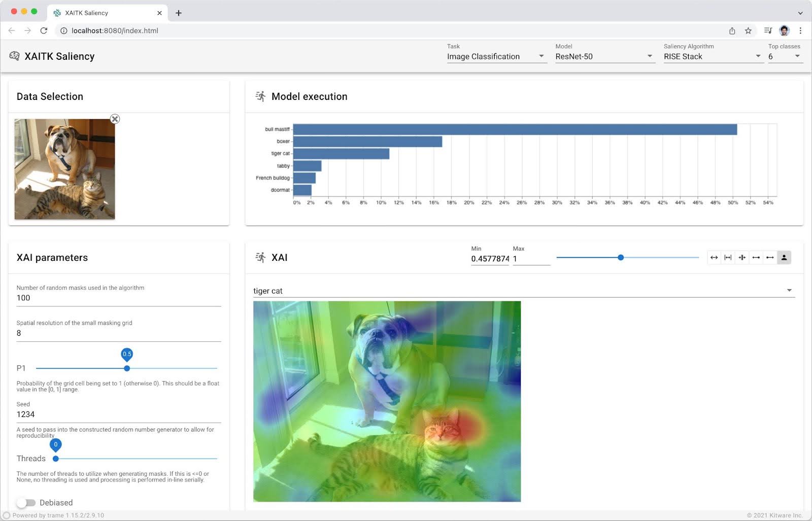The height and width of the screenshot is (521, 812).
Task: Open the Saliency Algorithm RISE Stack dropdown
Action: tap(712, 56)
